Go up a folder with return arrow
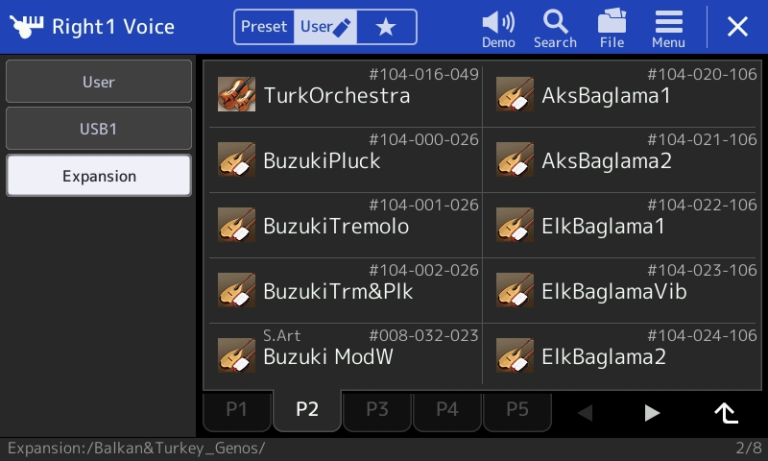 coord(726,412)
